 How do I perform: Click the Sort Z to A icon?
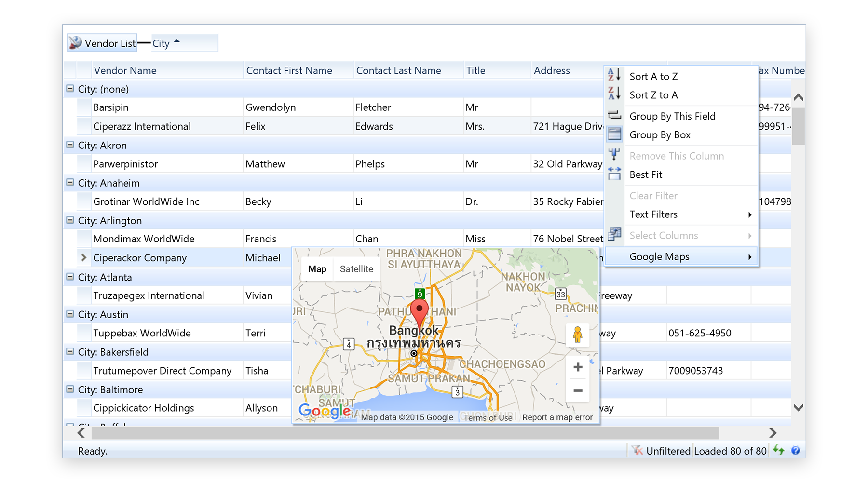pos(614,94)
